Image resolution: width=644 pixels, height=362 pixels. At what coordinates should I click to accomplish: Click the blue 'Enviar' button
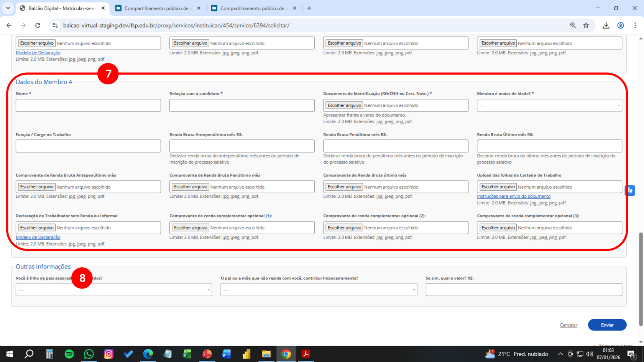click(x=607, y=324)
